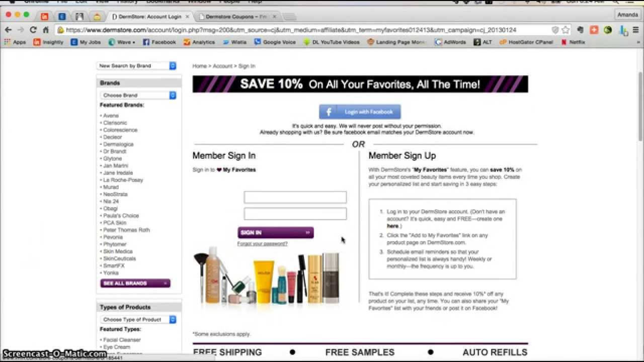Close the Dermstore Coupons tab
Viewport: 644px width, 362px height.
tap(274, 17)
